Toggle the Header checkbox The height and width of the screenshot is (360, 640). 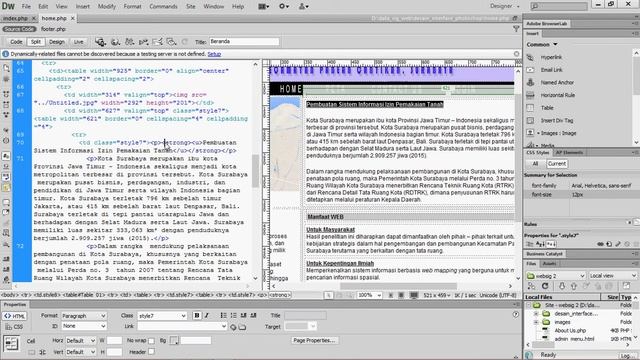[x=151, y=351]
